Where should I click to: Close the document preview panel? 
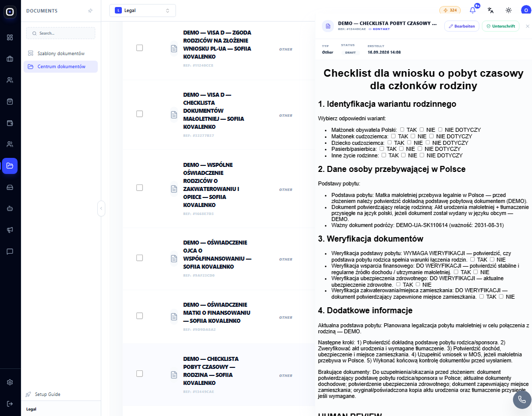[527, 26]
